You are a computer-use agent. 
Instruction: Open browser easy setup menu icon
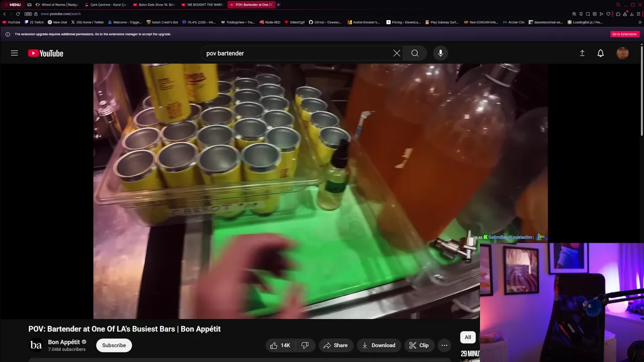(x=639, y=14)
